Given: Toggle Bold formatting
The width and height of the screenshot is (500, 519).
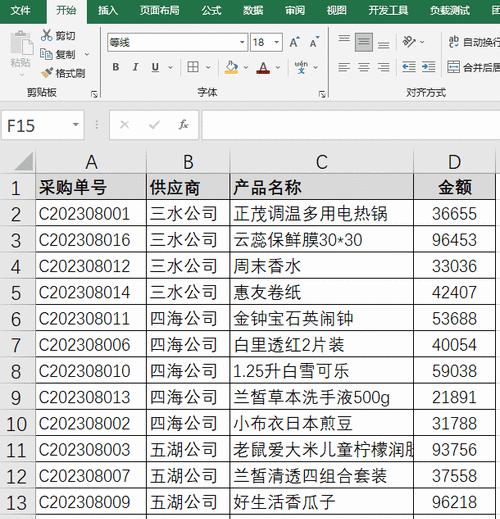Looking at the screenshot, I should point(116,67).
